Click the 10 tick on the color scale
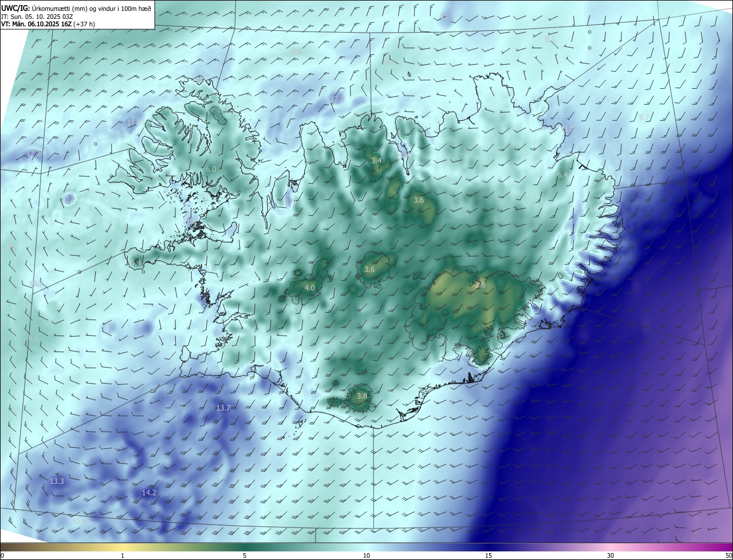733x560 pixels. pos(366,555)
